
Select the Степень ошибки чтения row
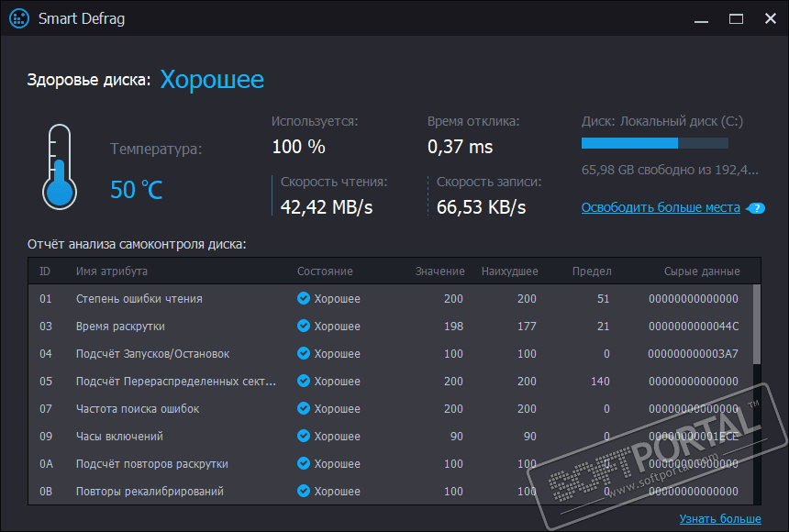pyautogui.click(x=139, y=299)
